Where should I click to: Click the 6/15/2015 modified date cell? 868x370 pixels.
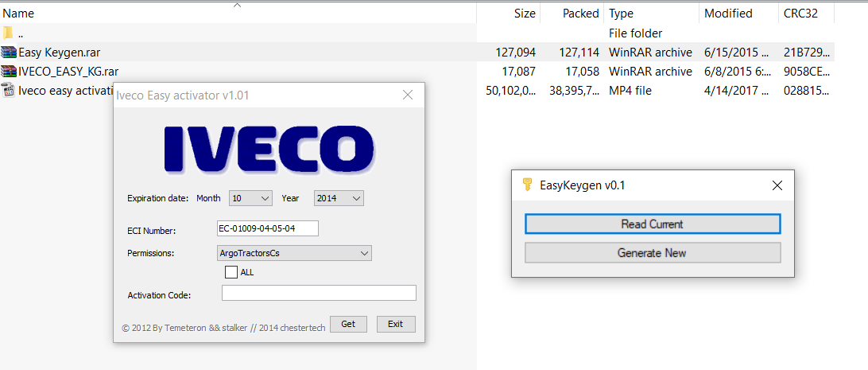tap(736, 53)
